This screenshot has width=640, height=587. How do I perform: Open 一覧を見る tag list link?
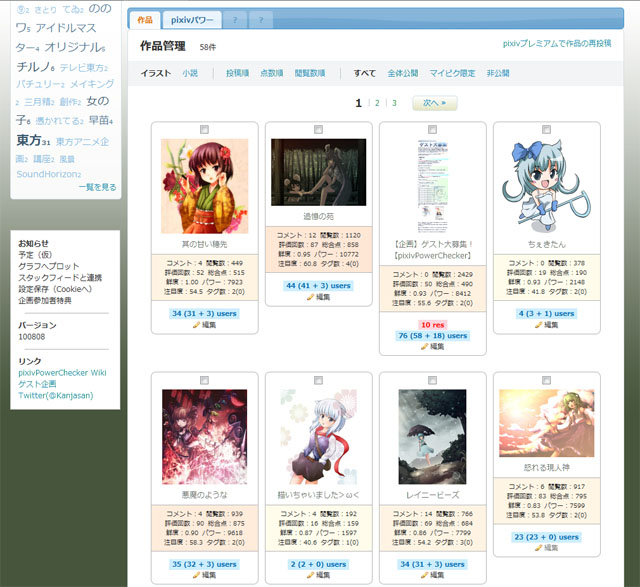98,187
